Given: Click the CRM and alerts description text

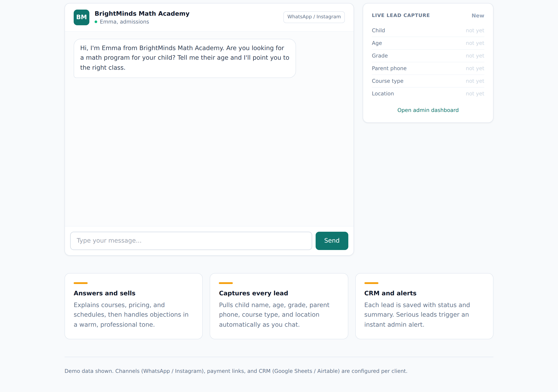Looking at the screenshot, I should (x=417, y=315).
